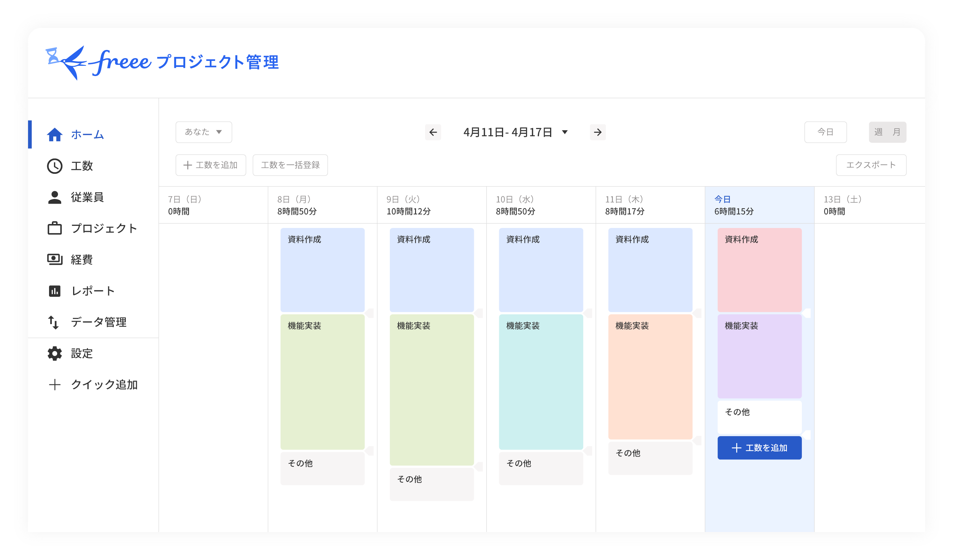The width and height of the screenshot is (953, 560).
Task: Click the Home house icon in sidebar
Action: tap(54, 135)
